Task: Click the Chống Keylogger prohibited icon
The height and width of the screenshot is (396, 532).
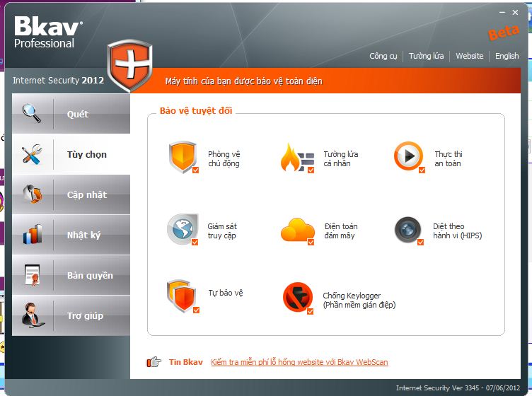Action: coord(298,297)
